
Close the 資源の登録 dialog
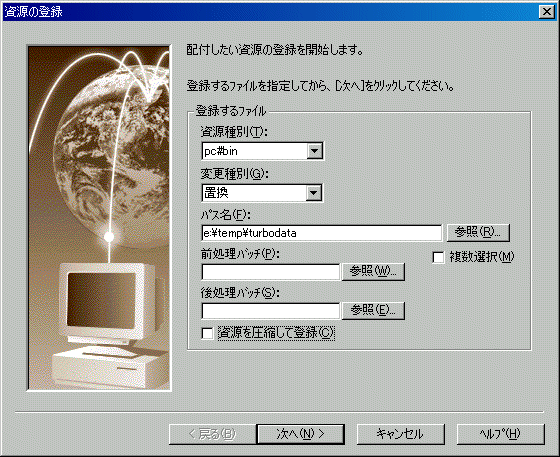tap(546, 12)
